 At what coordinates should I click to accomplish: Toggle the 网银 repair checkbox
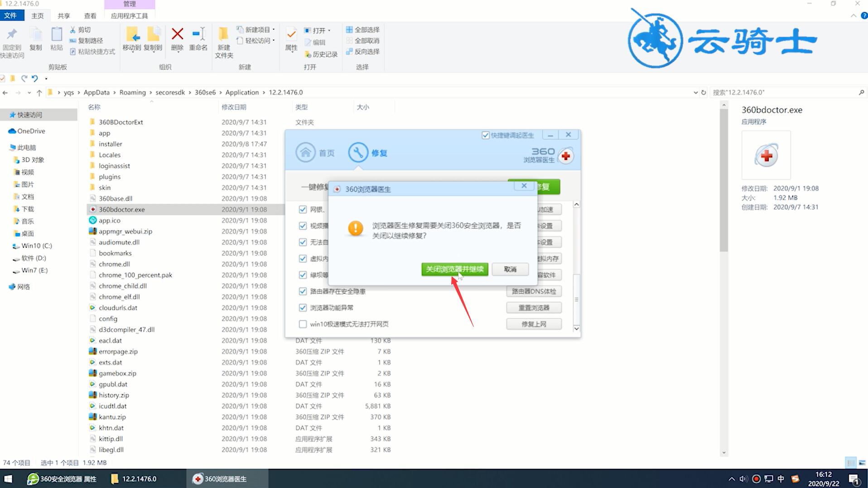(303, 210)
